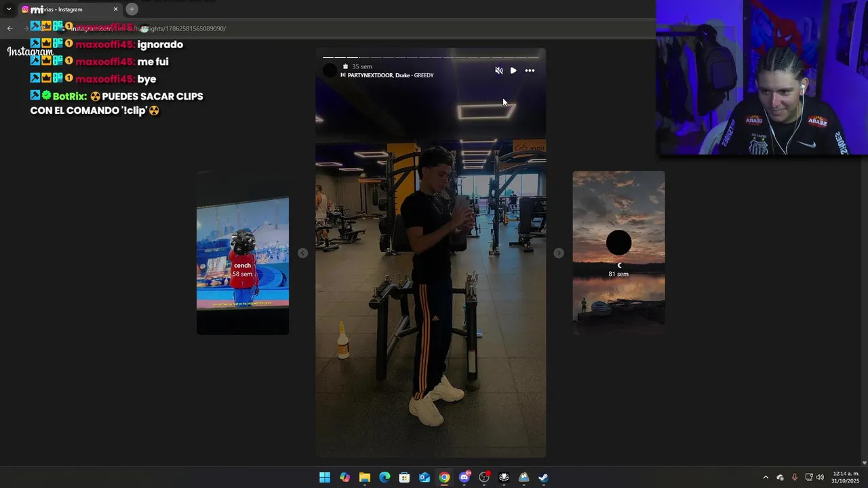Go to the previous story arrow
Image resolution: width=868 pixels, height=488 pixels.
(x=302, y=253)
